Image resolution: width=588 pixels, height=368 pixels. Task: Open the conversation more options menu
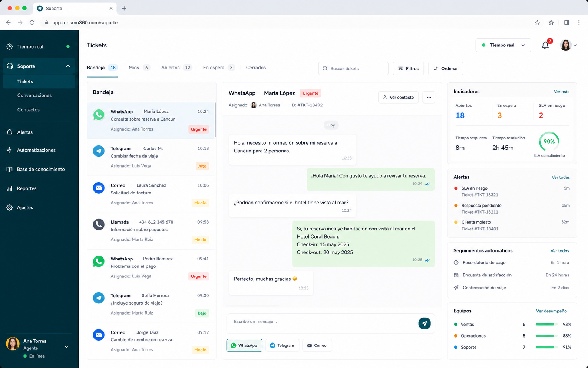coord(429,97)
